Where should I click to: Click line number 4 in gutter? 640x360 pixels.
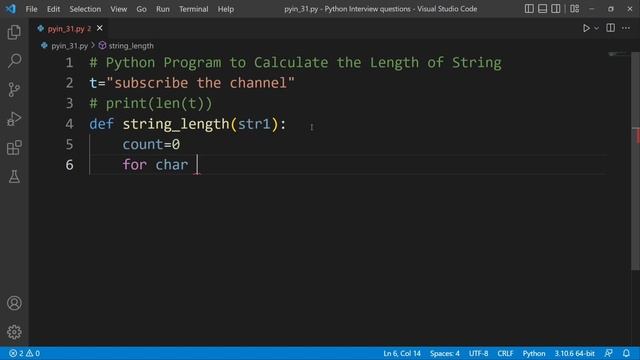click(x=69, y=124)
